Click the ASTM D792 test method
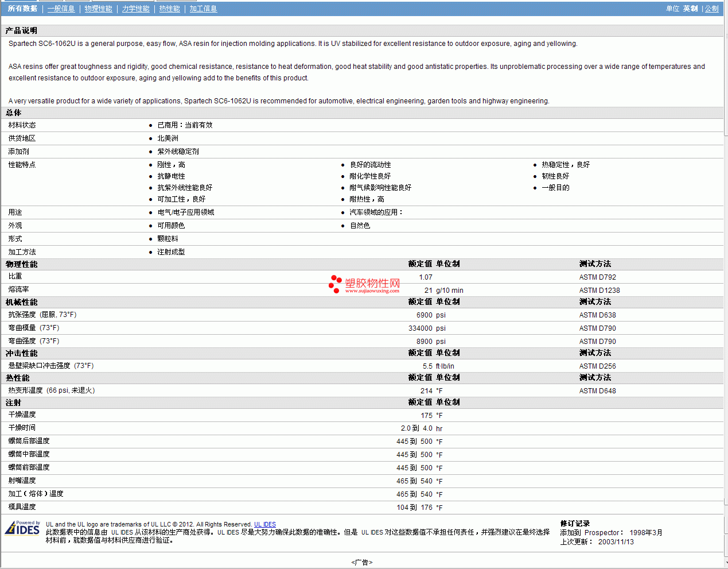The height and width of the screenshot is (569, 728). tap(598, 277)
